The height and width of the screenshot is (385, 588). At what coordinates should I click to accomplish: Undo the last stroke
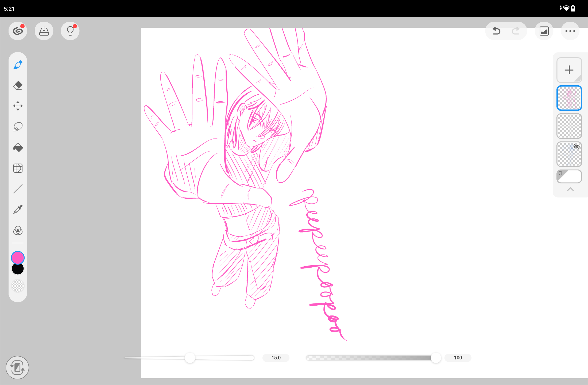(x=496, y=31)
